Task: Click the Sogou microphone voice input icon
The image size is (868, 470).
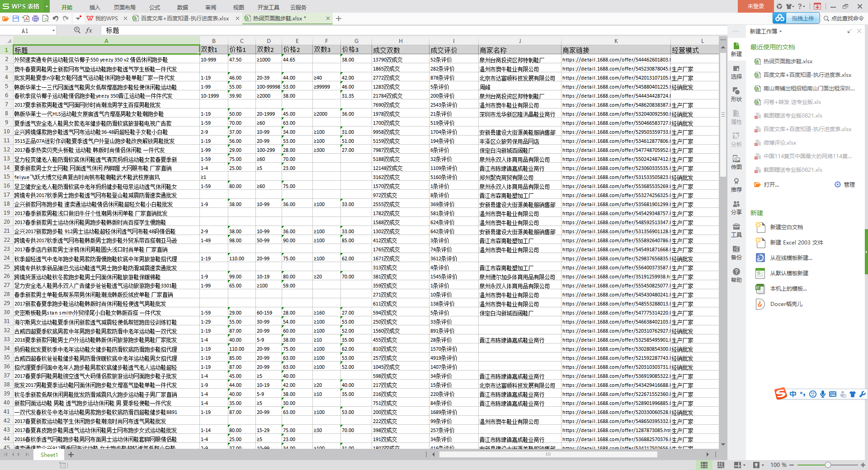Action: (823, 394)
